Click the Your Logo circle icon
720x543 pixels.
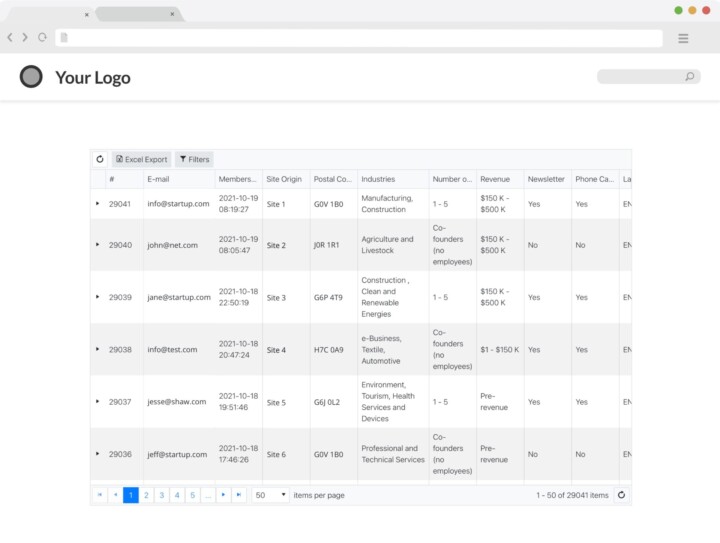[31, 77]
